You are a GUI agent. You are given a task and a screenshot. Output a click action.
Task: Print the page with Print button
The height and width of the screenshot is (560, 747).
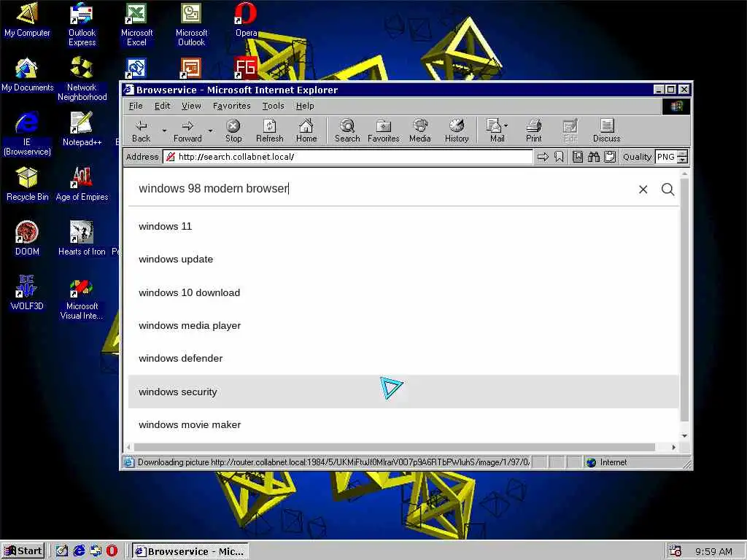(x=533, y=131)
